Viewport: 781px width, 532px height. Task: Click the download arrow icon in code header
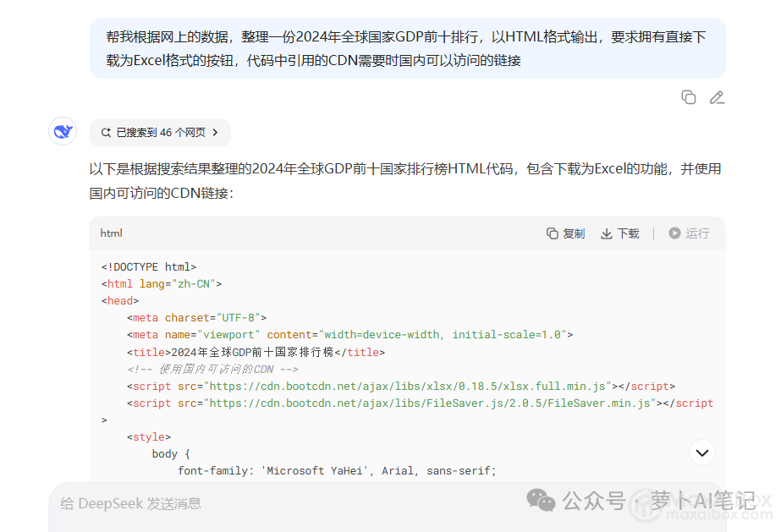pos(606,233)
